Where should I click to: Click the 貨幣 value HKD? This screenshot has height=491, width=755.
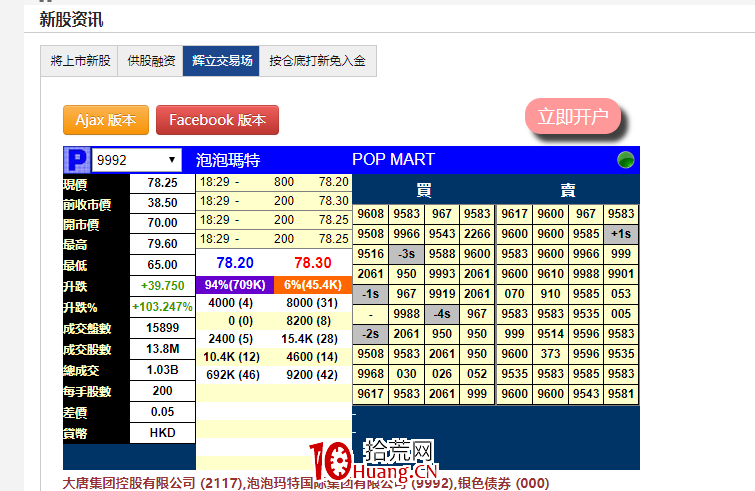[x=162, y=433]
